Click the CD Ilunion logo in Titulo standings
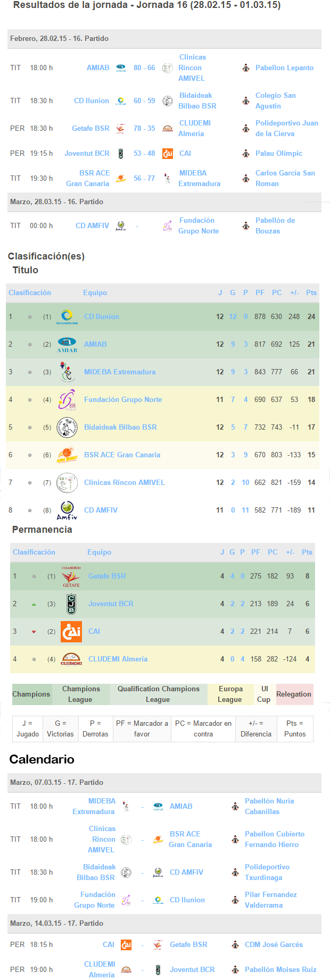Image resolution: width=330 pixels, height=980 pixels. [x=67, y=316]
